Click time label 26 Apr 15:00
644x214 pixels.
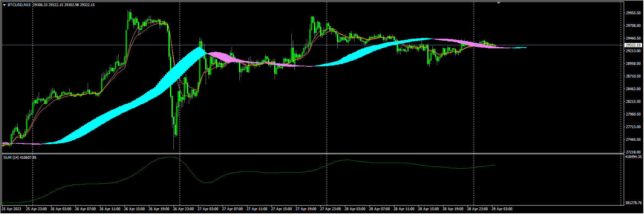point(135,209)
